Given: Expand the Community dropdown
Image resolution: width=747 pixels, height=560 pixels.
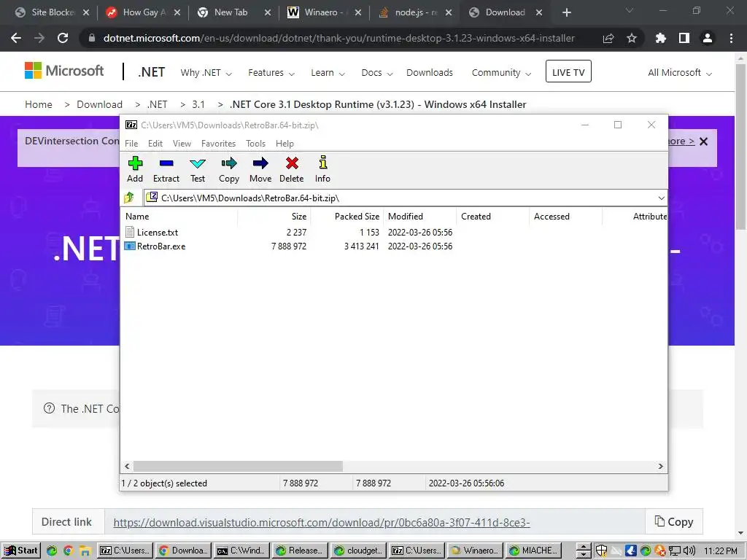Looking at the screenshot, I should (x=501, y=73).
